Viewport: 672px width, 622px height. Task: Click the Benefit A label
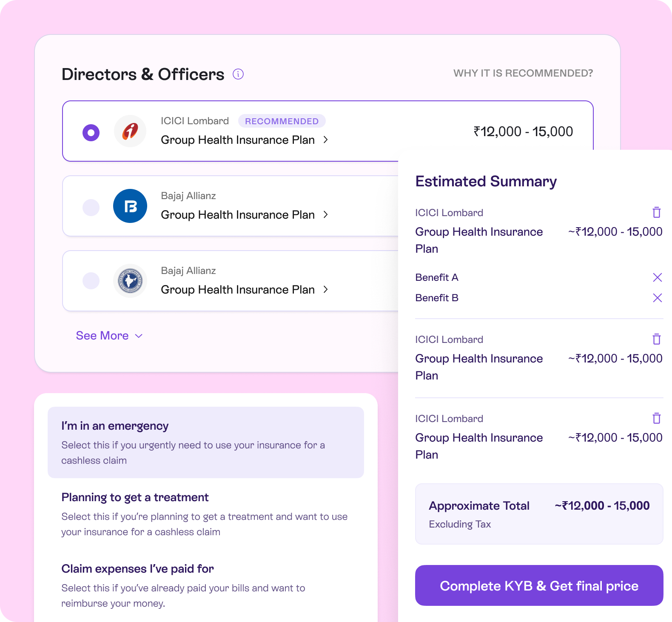click(437, 277)
